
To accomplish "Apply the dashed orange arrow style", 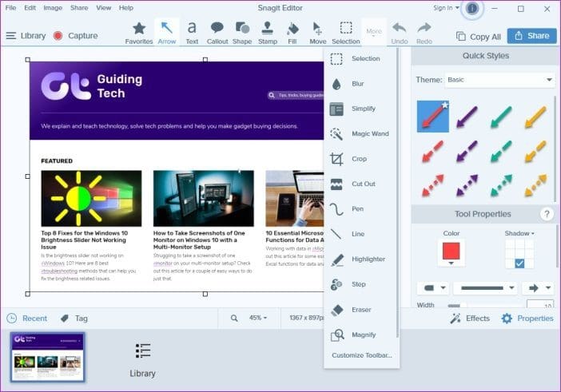I will tap(535, 151).
